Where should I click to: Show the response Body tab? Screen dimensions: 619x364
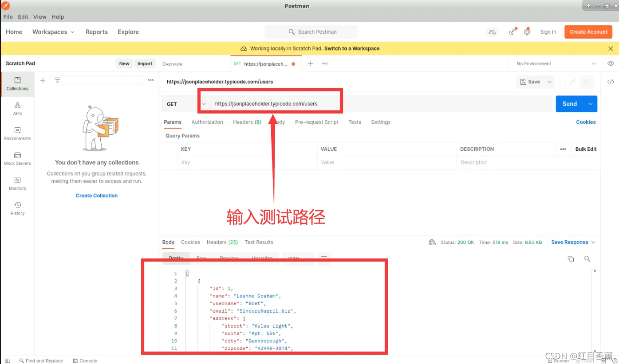point(168,243)
